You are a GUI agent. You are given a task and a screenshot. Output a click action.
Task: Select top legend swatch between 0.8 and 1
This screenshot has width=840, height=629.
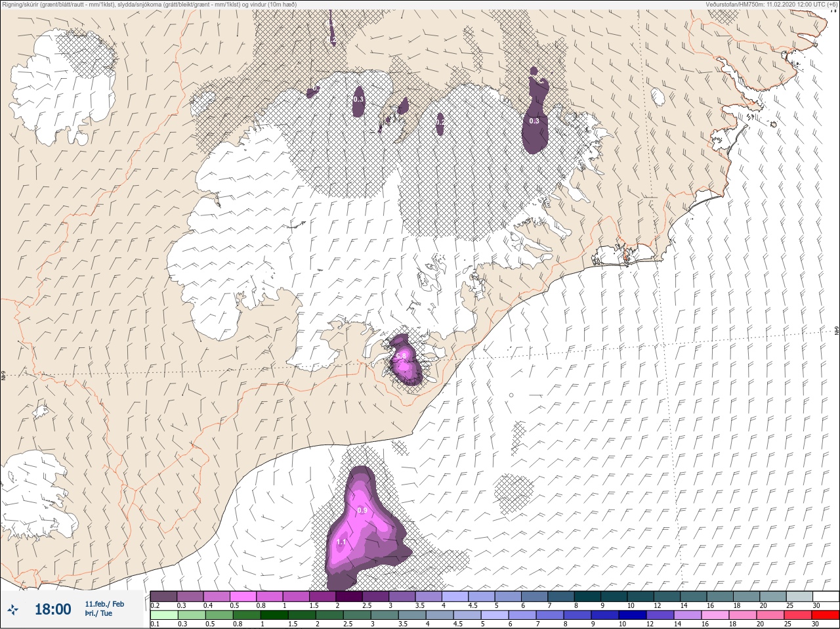(x=270, y=596)
